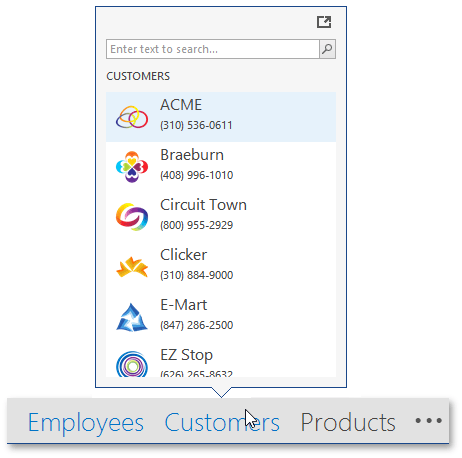
Task: Click the EZ Stop concentric circles logo
Action: (132, 364)
